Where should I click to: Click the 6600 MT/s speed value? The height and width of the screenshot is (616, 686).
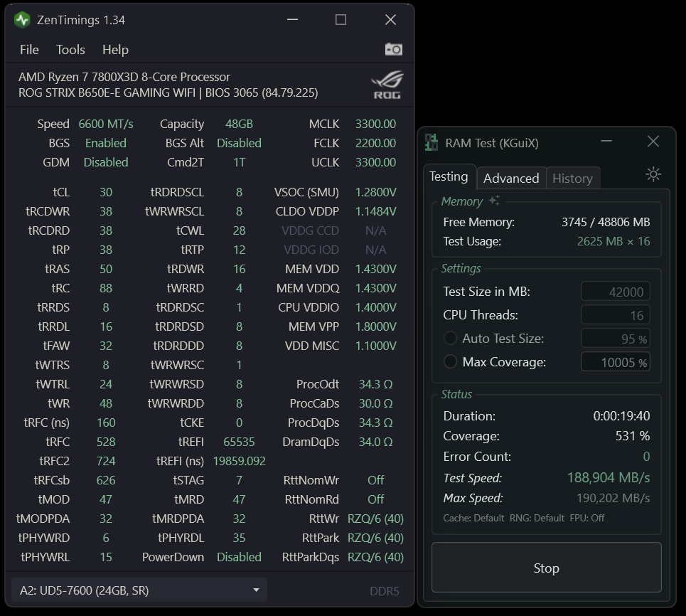point(106,124)
